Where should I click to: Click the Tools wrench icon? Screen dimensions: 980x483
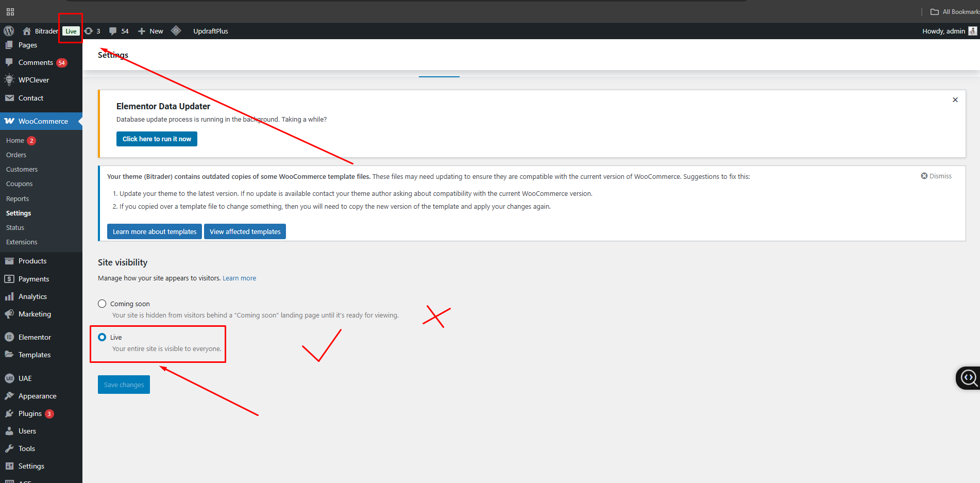pyautogui.click(x=9, y=448)
